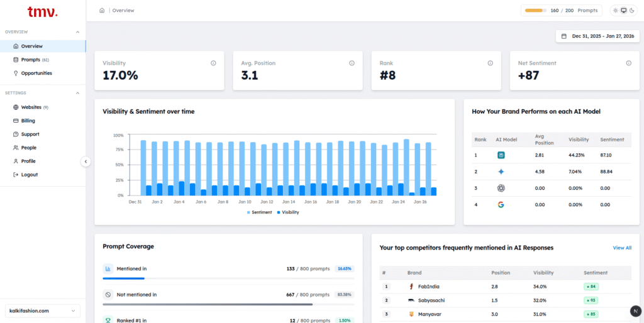Click the Net Sentiment info icon
The image size is (644, 323).
click(x=628, y=63)
